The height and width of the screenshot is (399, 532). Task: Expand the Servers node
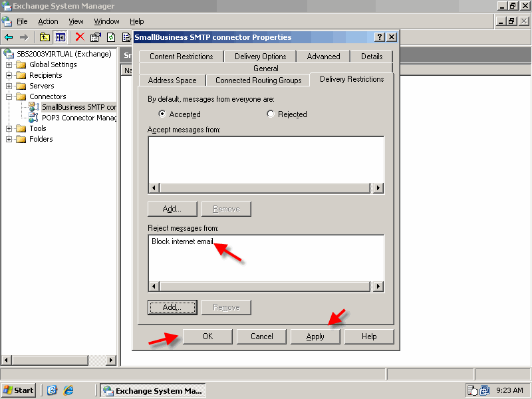click(9, 86)
